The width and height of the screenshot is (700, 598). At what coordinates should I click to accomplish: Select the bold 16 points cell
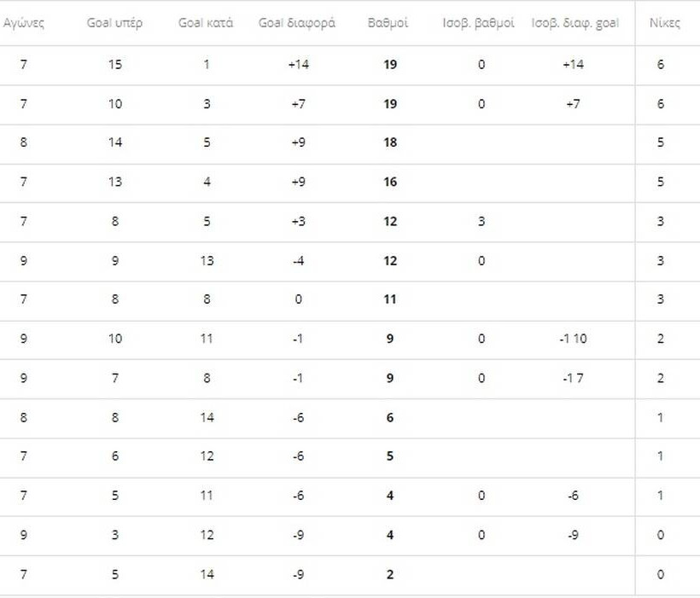[390, 182]
